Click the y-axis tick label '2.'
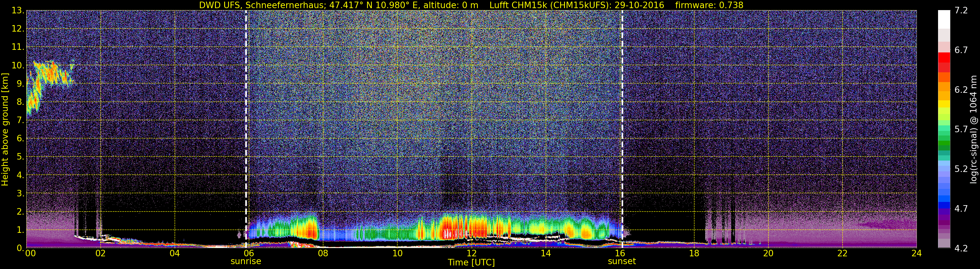 [20, 211]
